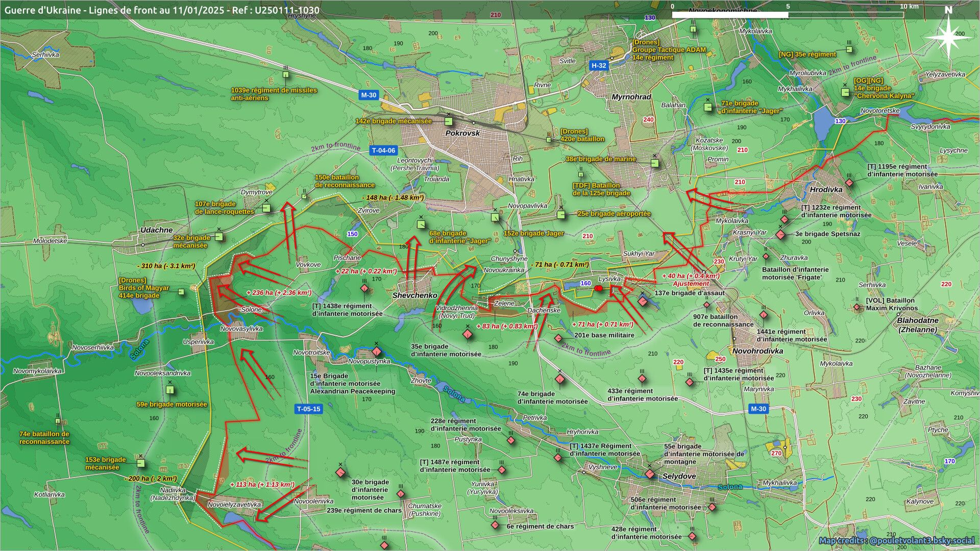
Task: Click the 38e brigade de marine unit square
Action: (655, 163)
